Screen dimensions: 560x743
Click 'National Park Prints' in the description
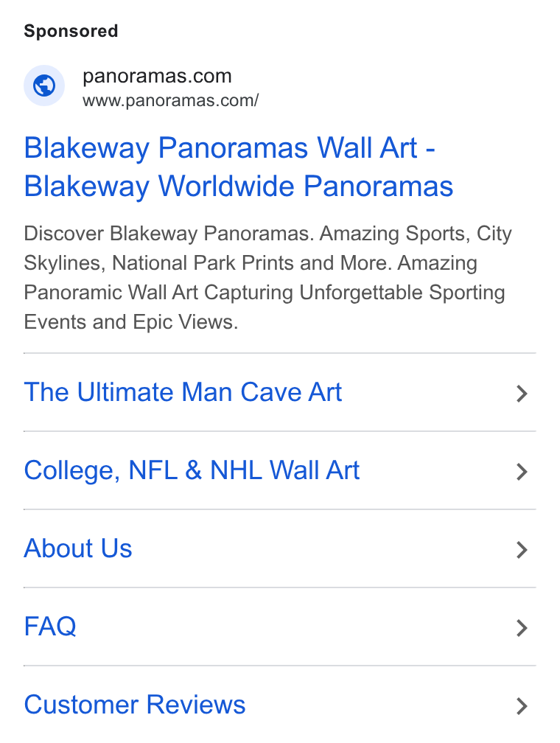[x=203, y=263]
